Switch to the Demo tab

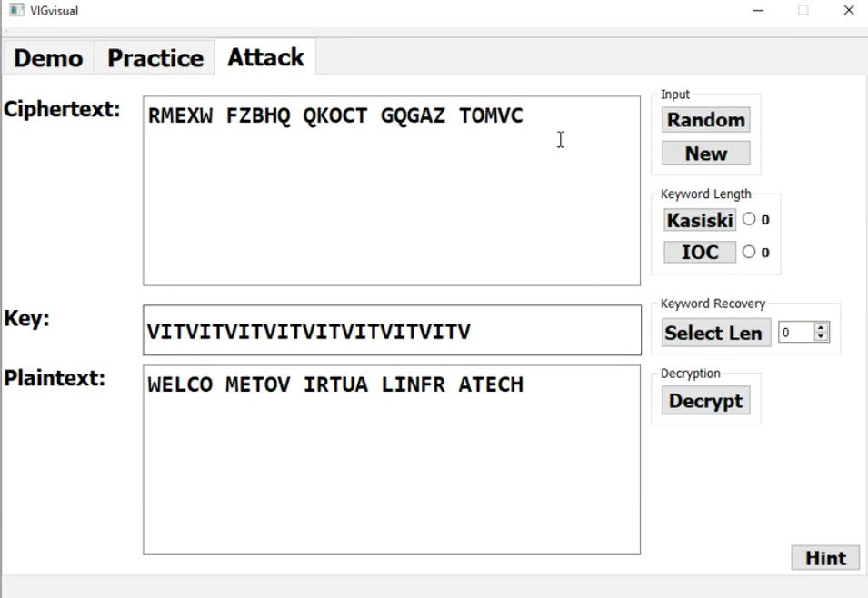tap(48, 58)
